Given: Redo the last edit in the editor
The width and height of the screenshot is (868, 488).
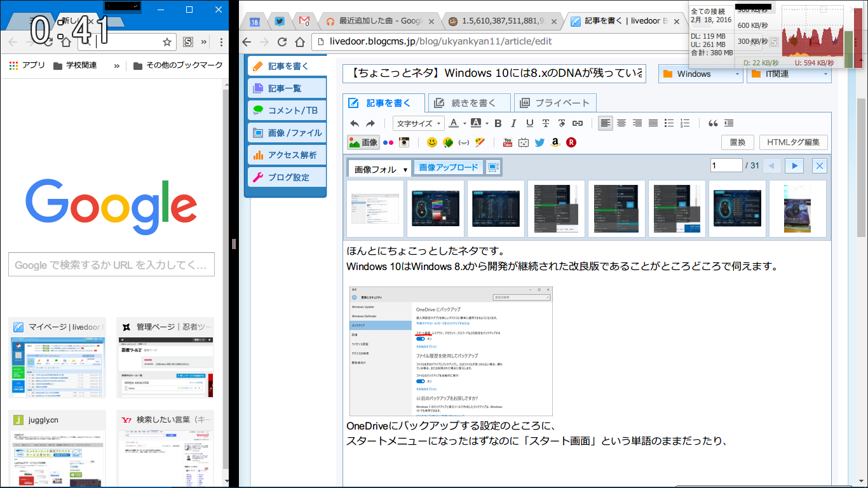Looking at the screenshot, I should pyautogui.click(x=370, y=123).
